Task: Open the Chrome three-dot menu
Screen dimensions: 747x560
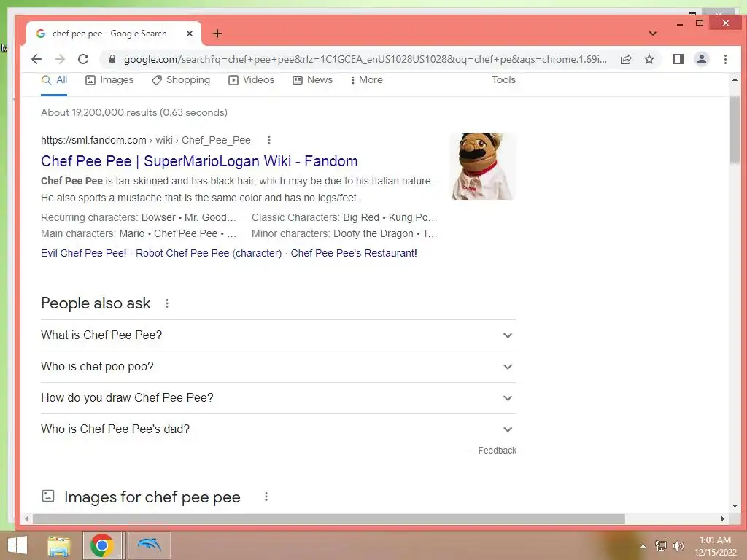Action: tap(725, 59)
